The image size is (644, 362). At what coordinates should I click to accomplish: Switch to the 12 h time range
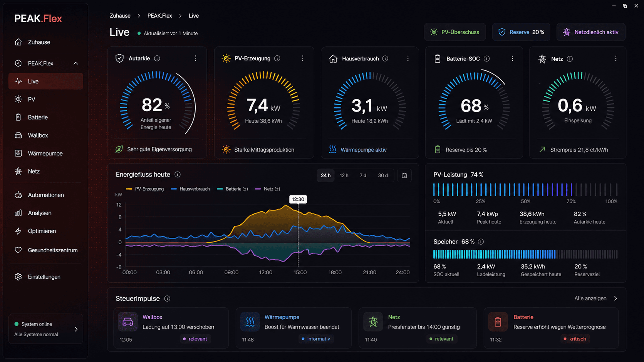344,175
